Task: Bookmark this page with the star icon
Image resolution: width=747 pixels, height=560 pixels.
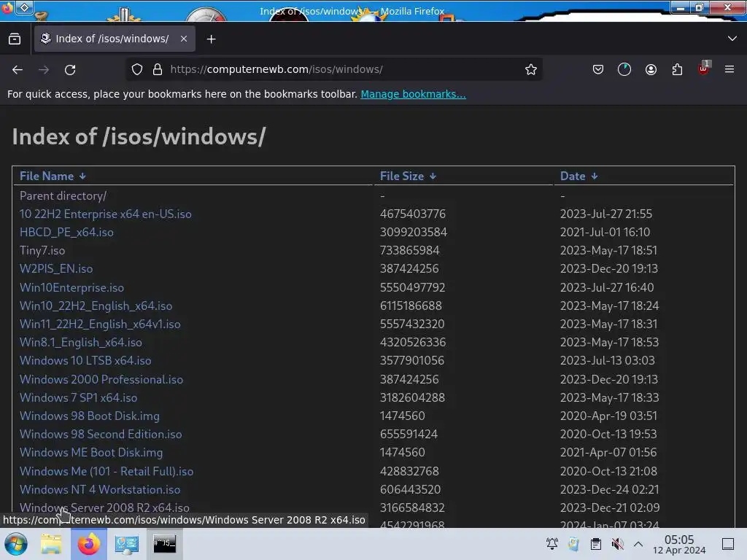Action: 531,69
